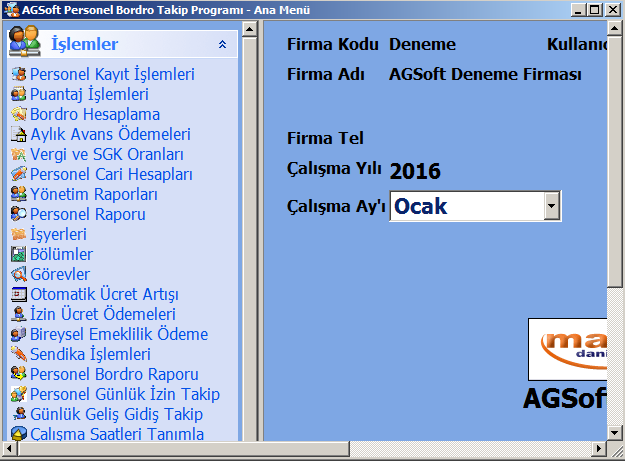Click the Vergi ve SGK Oranları icon
Screen dimensions: 625x461
(18, 154)
